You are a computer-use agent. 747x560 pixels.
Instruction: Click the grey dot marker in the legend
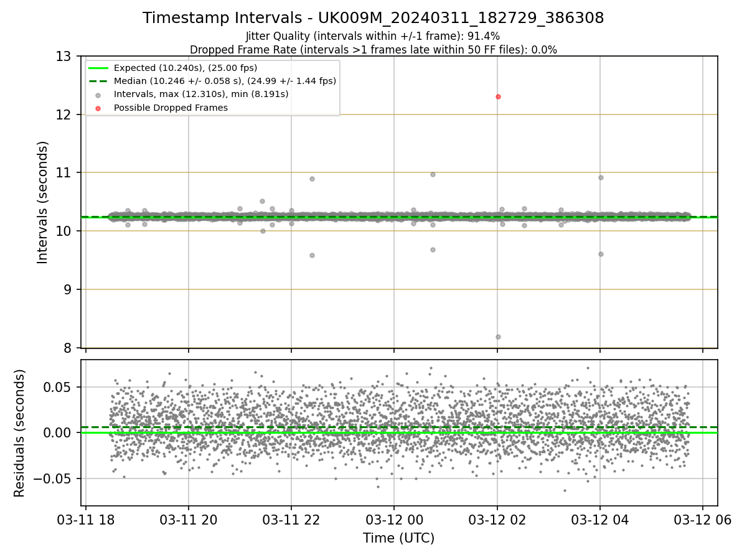[x=98, y=95]
